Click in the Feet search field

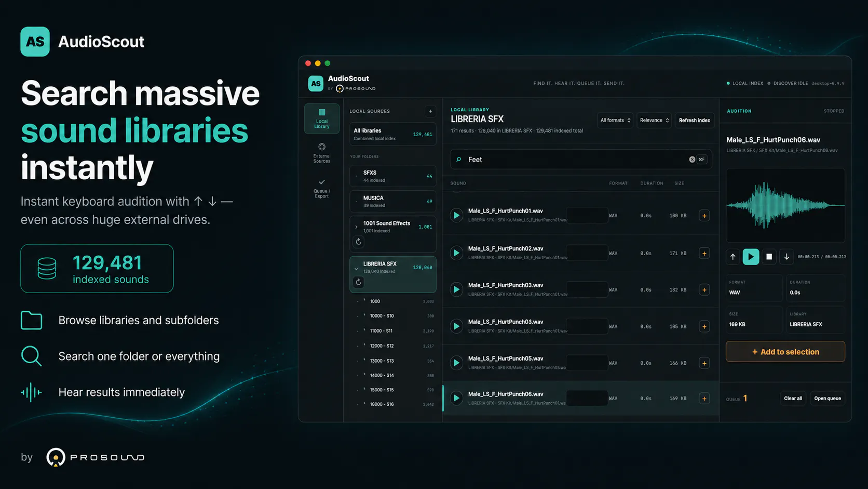pos(580,160)
